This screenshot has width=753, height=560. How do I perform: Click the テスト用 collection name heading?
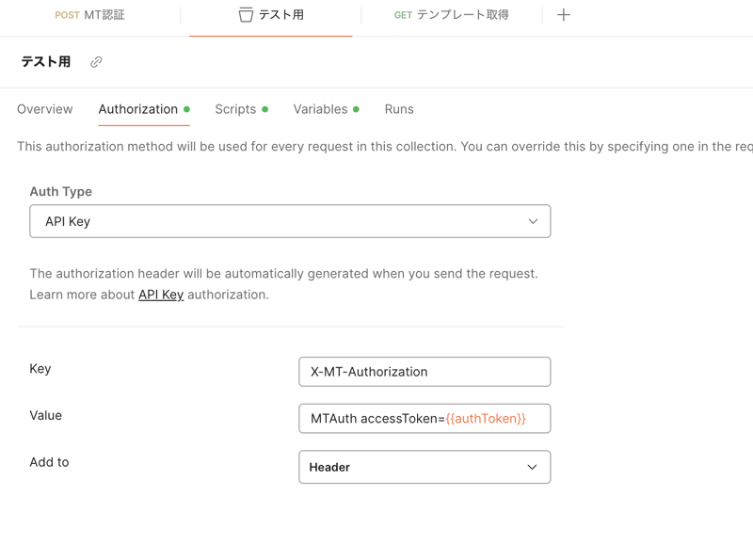pyautogui.click(x=46, y=62)
